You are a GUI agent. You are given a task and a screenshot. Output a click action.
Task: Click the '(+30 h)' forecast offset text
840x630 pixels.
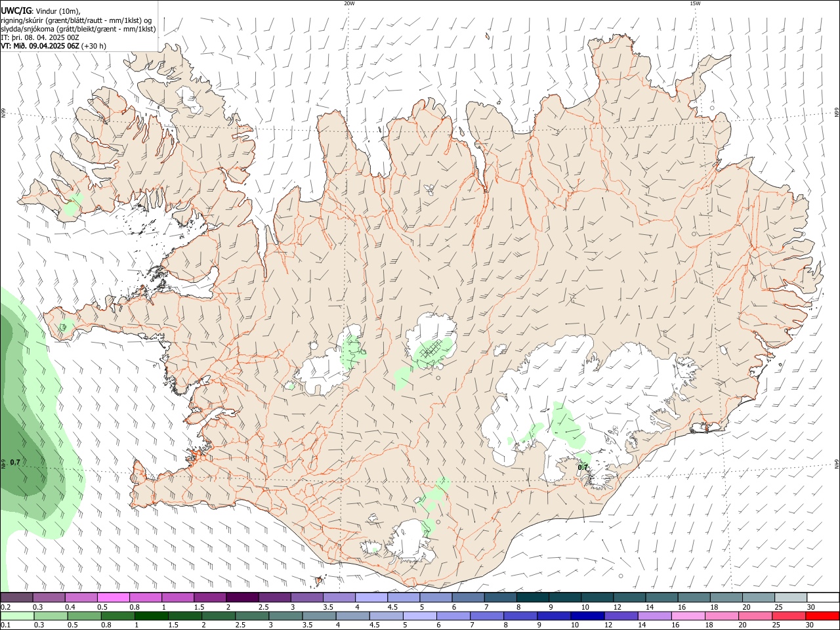94,46
